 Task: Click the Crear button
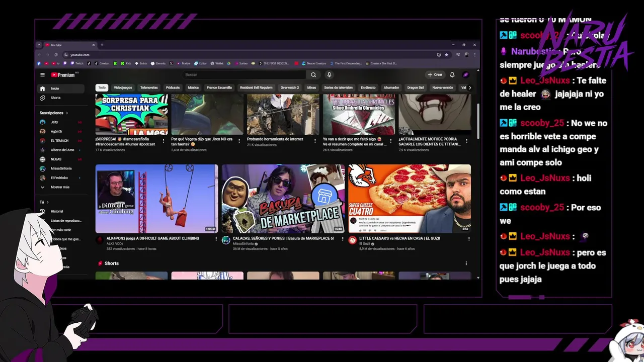tap(435, 74)
